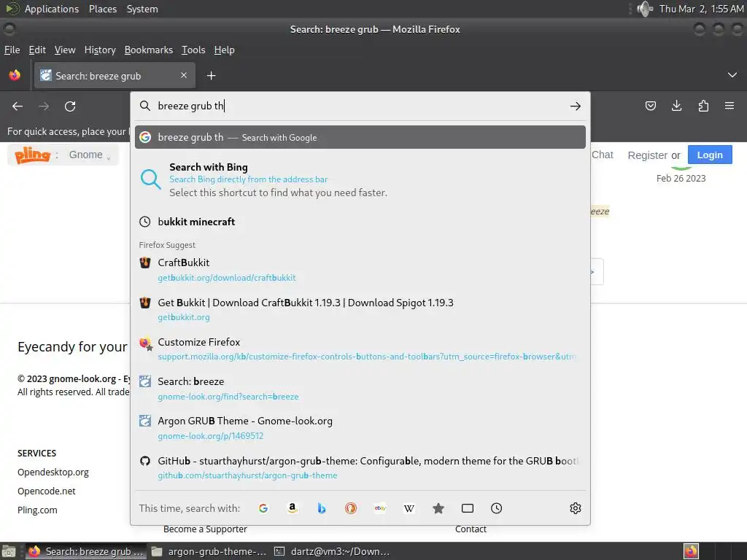
Task: Go back one page with the back arrow
Action: click(x=18, y=106)
